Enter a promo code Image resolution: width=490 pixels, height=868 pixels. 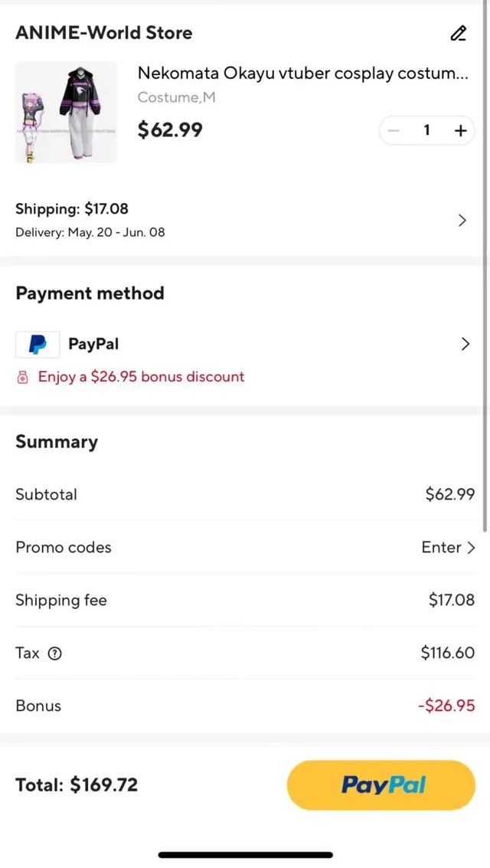[x=448, y=547]
